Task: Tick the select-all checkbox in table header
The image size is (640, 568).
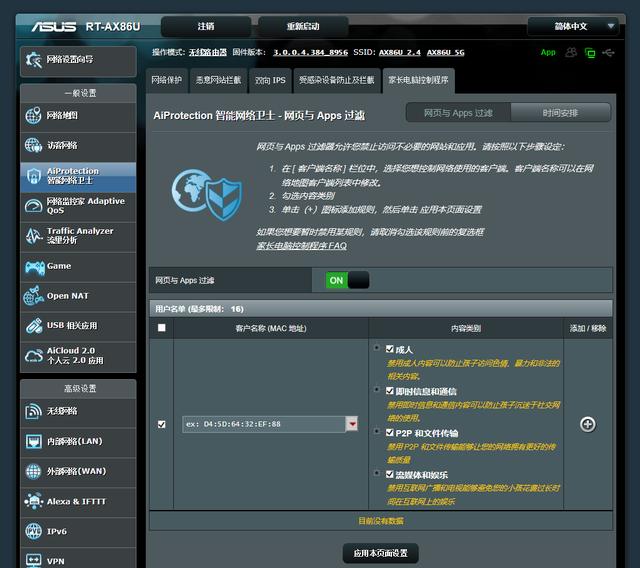Action: click(x=162, y=328)
